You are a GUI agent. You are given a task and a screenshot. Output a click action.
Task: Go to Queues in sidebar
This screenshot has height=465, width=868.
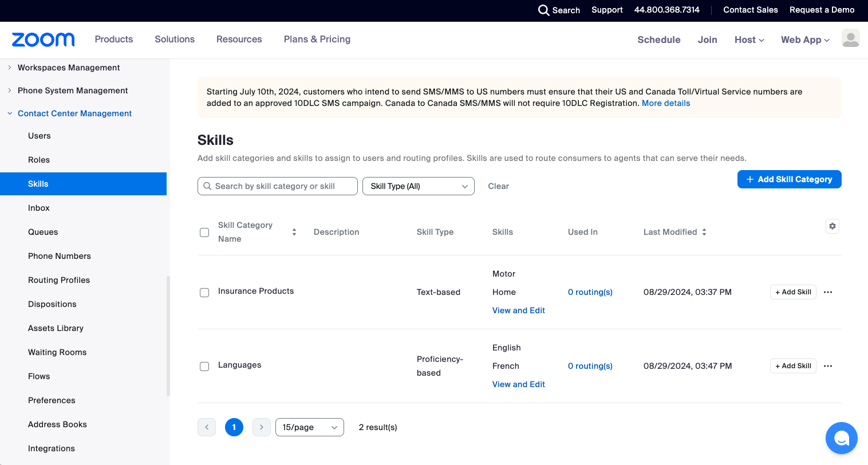tap(43, 232)
